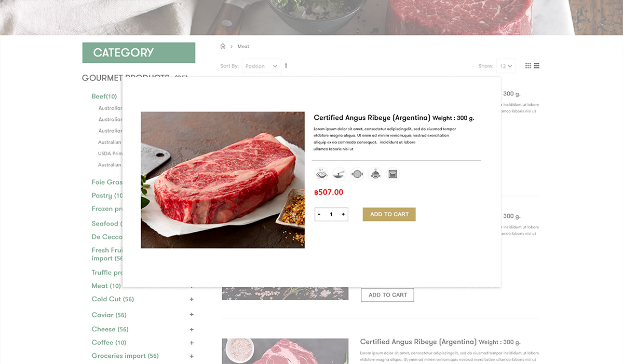Click the oven baking icon
Screen dimensions: 623x364
click(392, 174)
